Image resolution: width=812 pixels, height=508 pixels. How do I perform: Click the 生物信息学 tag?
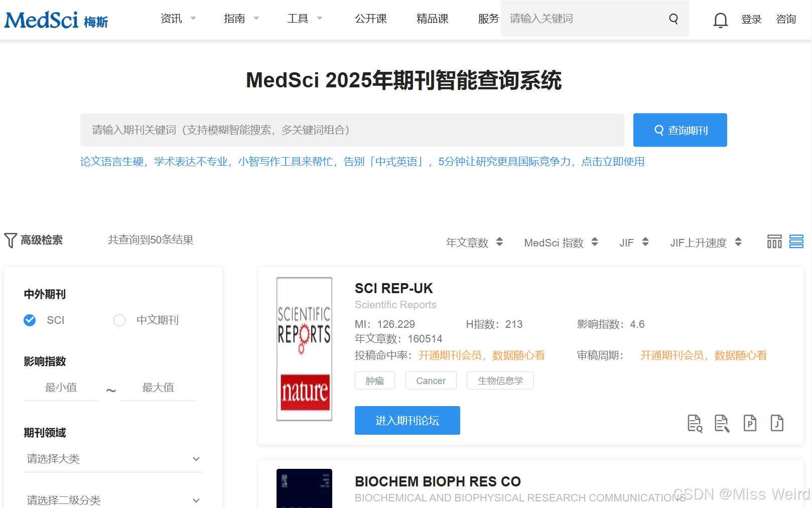click(x=500, y=380)
